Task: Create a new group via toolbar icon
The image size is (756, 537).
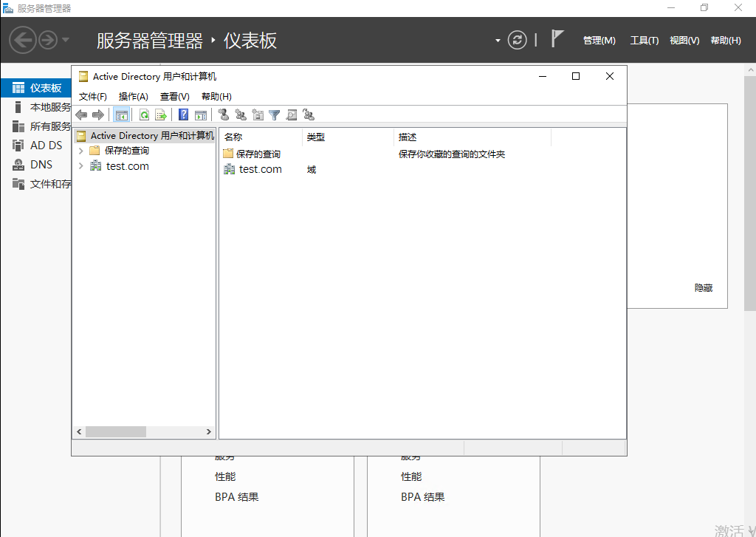Action: [241, 114]
